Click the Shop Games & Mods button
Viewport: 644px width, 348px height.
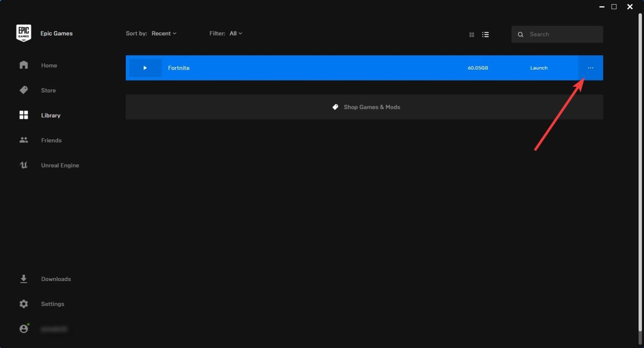point(364,107)
